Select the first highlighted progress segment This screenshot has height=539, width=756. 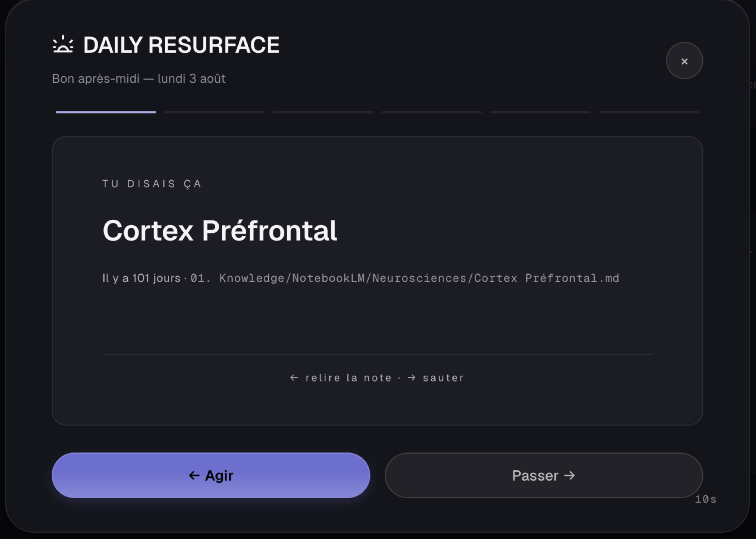pyautogui.click(x=106, y=112)
